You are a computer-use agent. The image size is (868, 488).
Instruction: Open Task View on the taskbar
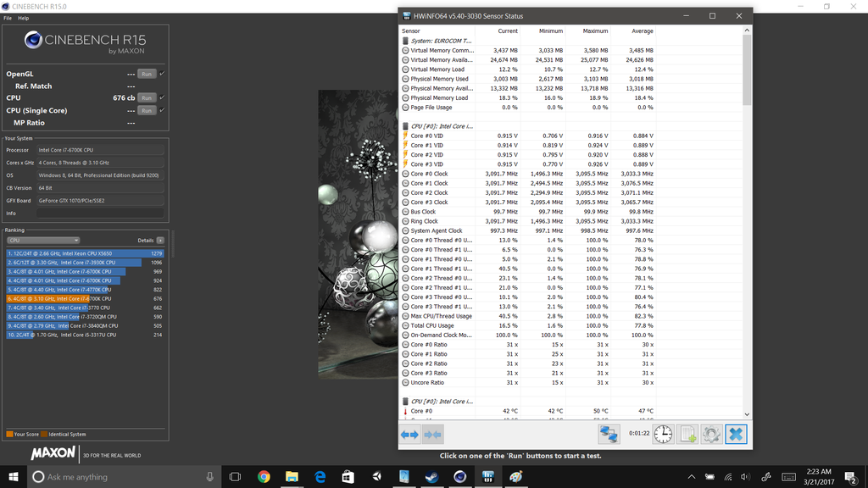click(x=236, y=477)
